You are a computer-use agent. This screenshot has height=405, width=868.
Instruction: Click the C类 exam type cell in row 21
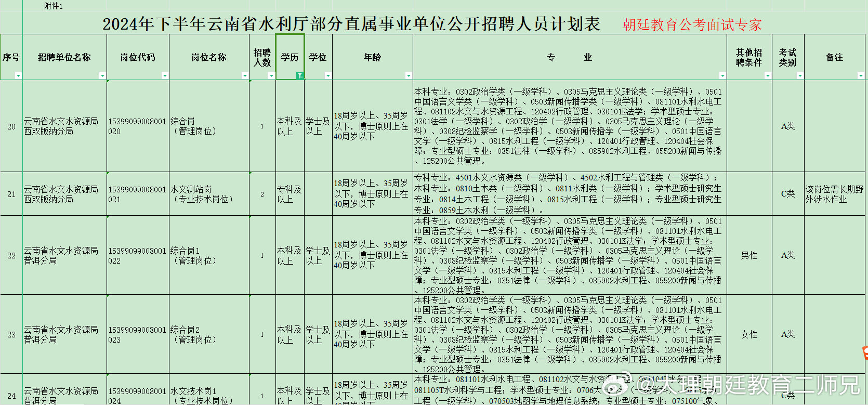[788, 194]
